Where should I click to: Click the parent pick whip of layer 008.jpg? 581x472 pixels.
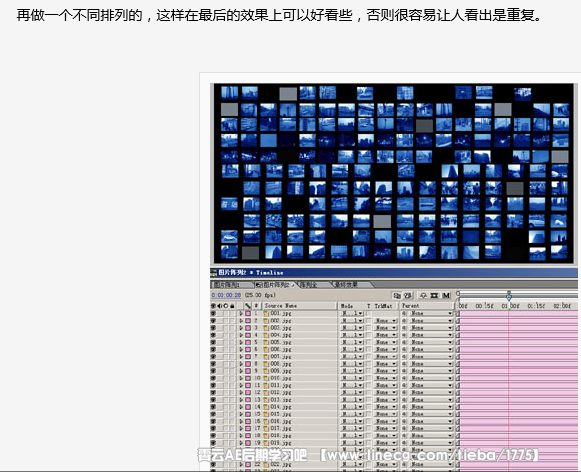(x=405, y=364)
